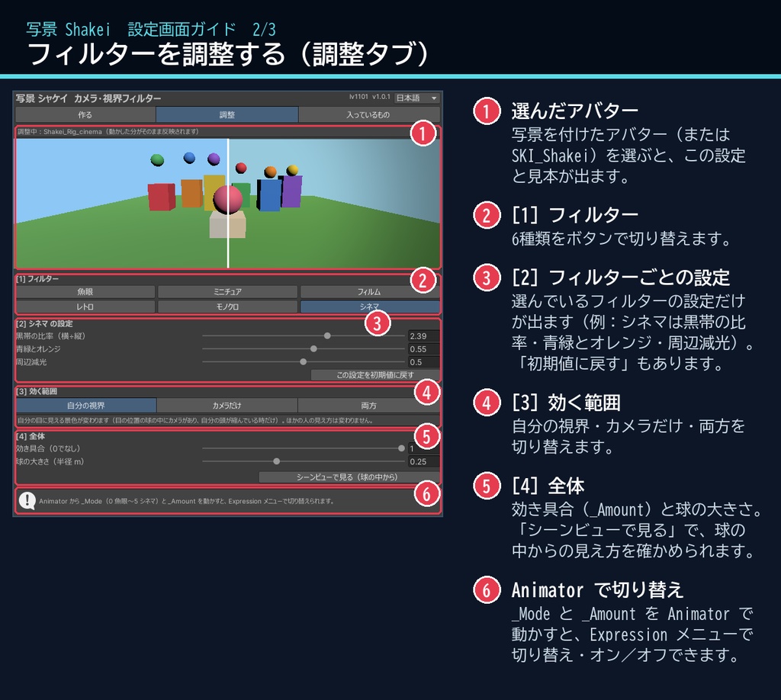Adjust the 黒帯の比率 slider handle
Screen dimensions: 781x700
[327, 336]
